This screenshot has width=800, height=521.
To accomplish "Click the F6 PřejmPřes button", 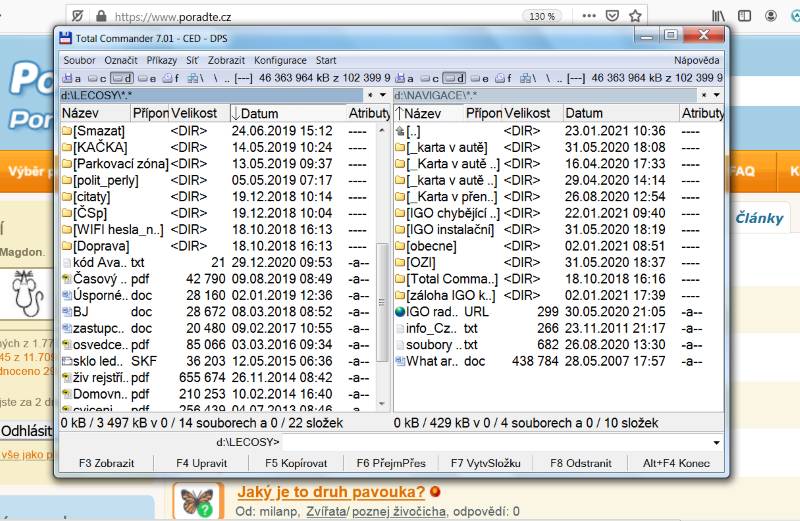I will click(391, 463).
